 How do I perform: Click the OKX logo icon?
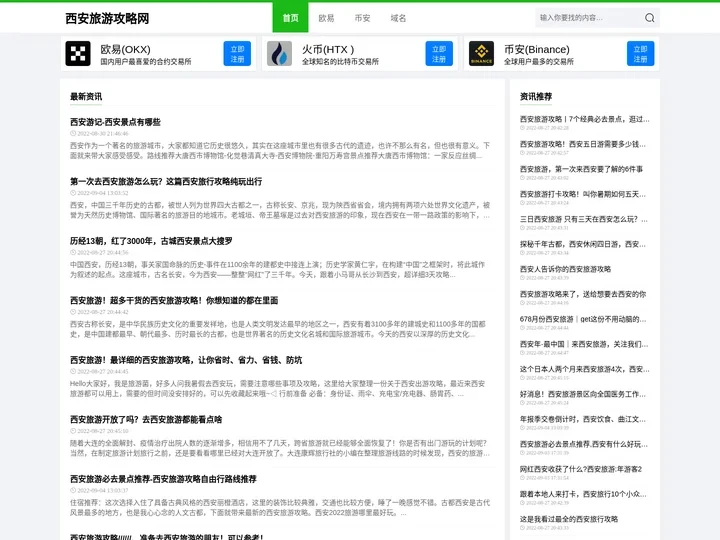78,54
